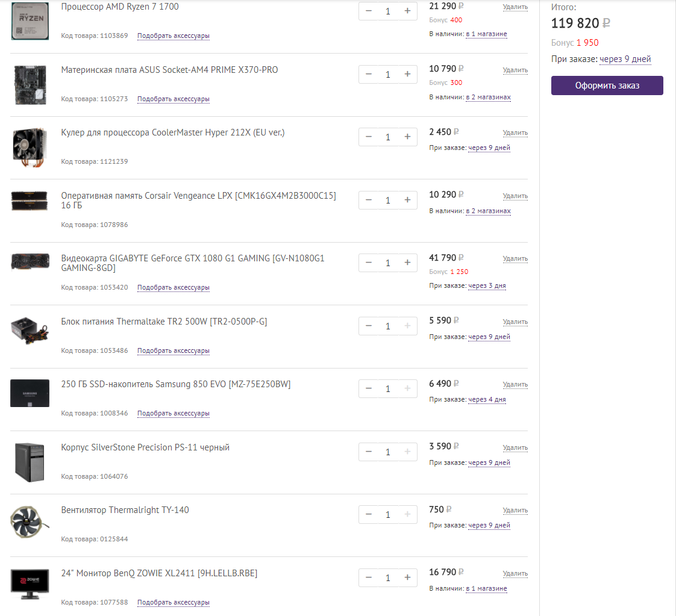676x616 pixels.
Task: Open the AMD Ryzen processor thumbnail
Action: coord(30,21)
